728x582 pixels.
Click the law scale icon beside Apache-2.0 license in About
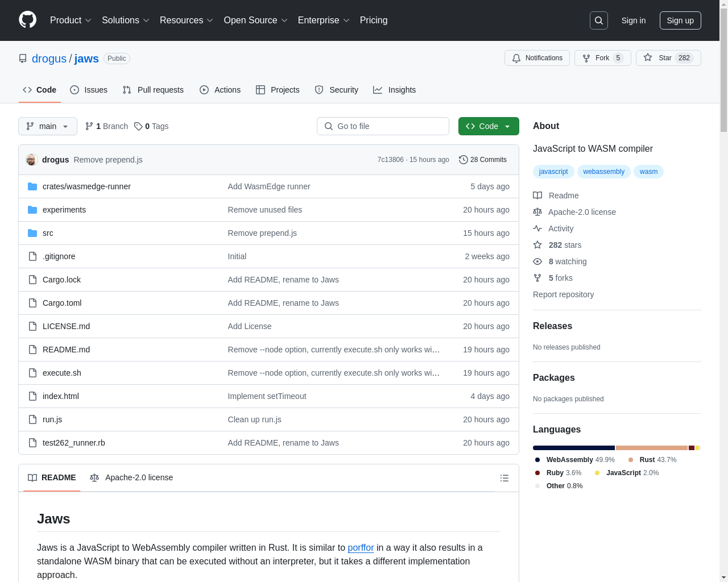tap(537, 212)
